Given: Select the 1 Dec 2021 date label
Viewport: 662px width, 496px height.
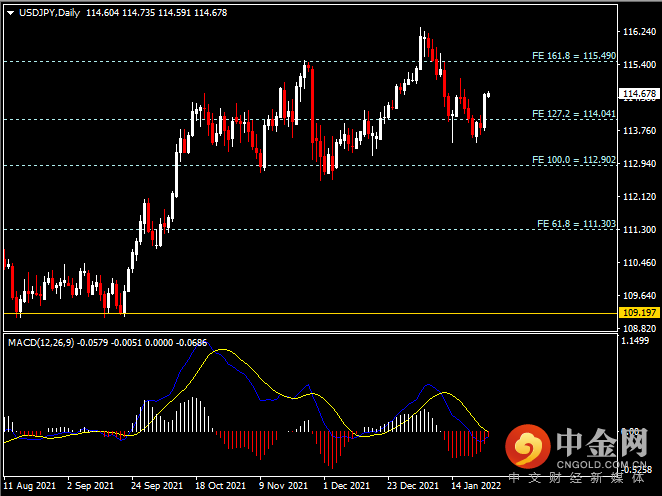Looking at the screenshot, I should pyautogui.click(x=346, y=486).
